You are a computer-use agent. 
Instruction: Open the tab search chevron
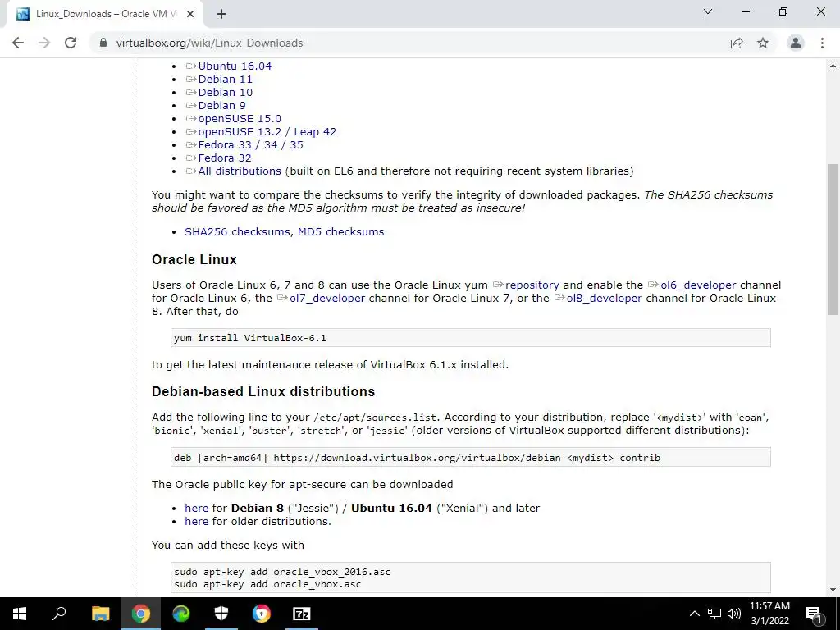pyautogui.click(x=708, y=11)
